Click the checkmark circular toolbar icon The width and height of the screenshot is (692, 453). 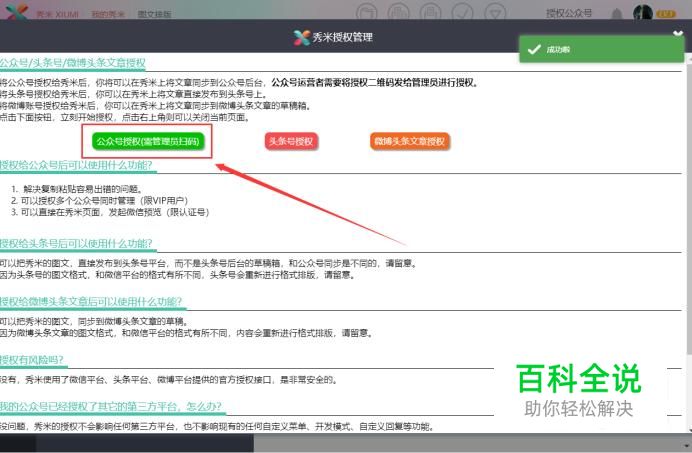(463, 12)
